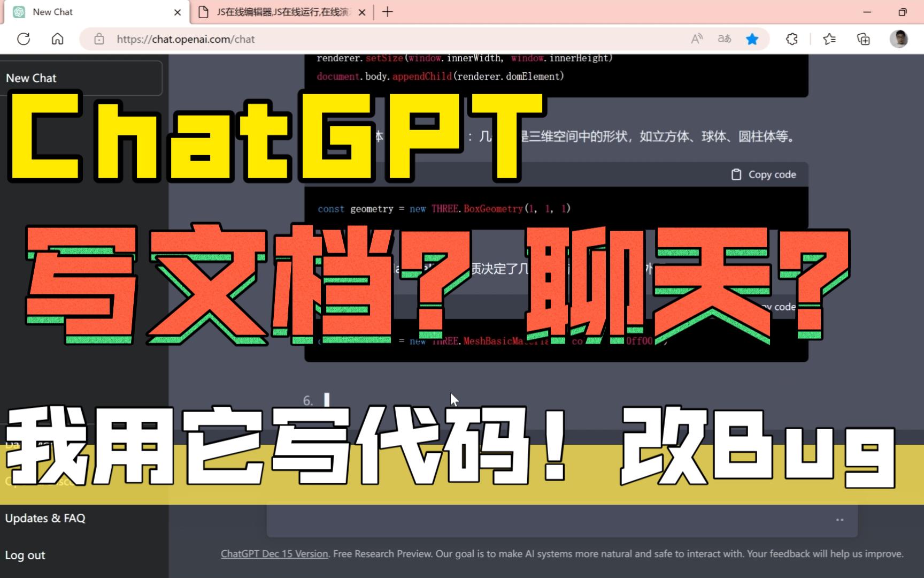Open Updates & FAQ in sidebar
Viewport: 924px width, 578px height.
click(45, 518)
